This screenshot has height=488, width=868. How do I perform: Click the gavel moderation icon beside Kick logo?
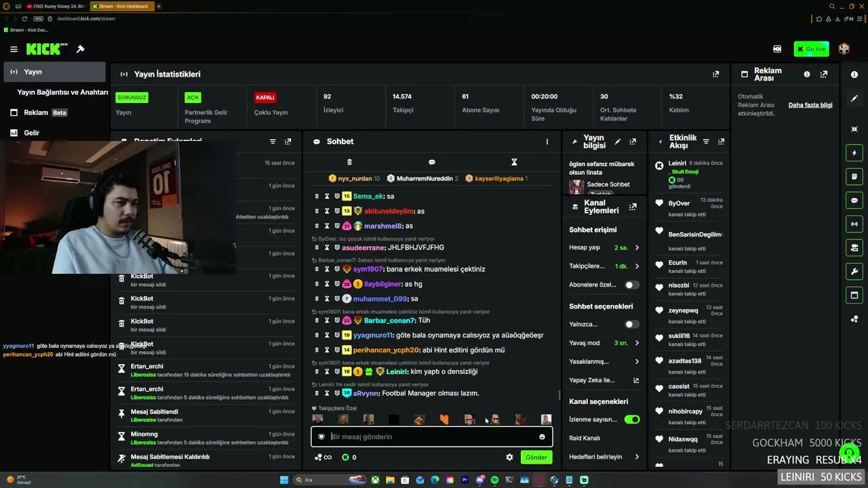[x=80, y=49]
